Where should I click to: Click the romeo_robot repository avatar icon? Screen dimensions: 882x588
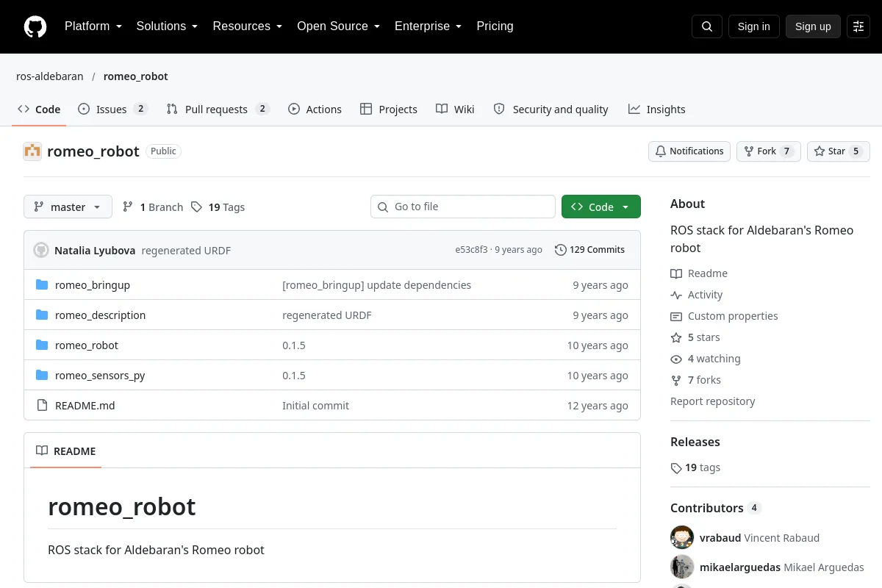pyautogui.click(x=32, y=151)
